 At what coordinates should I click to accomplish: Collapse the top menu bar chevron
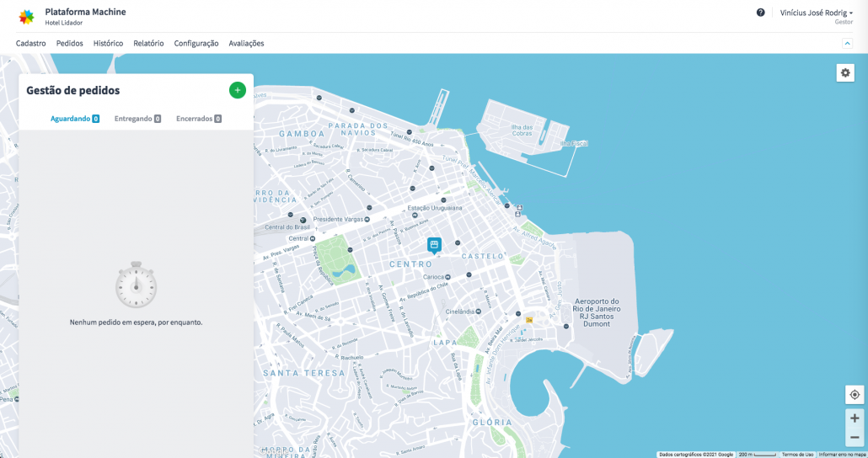847,43
